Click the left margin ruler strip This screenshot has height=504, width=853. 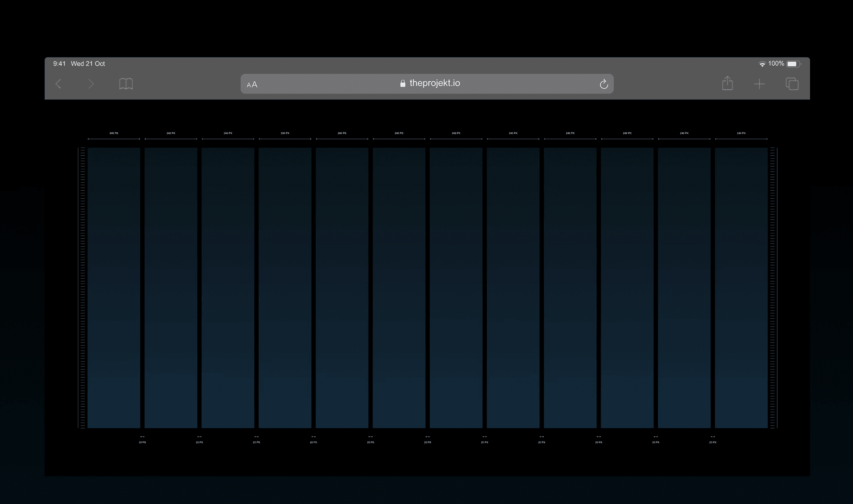(x=82, y=287)
